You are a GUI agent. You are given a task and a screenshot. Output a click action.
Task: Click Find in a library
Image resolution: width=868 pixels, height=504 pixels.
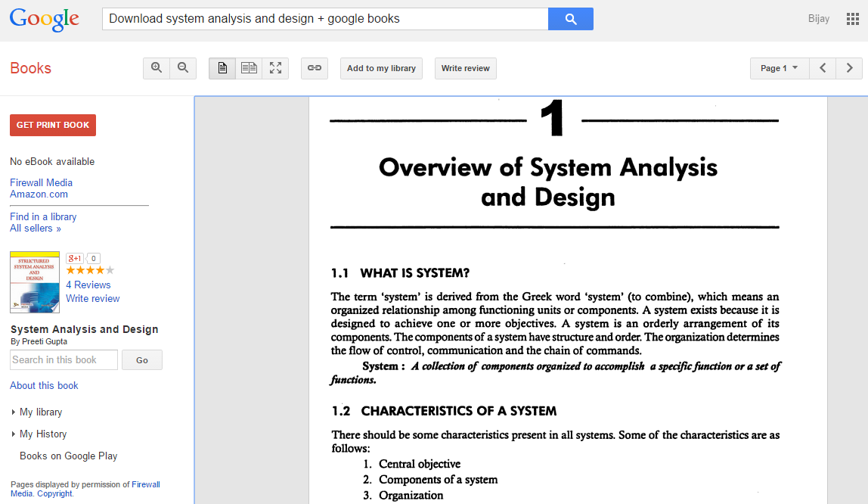point(43,216)
